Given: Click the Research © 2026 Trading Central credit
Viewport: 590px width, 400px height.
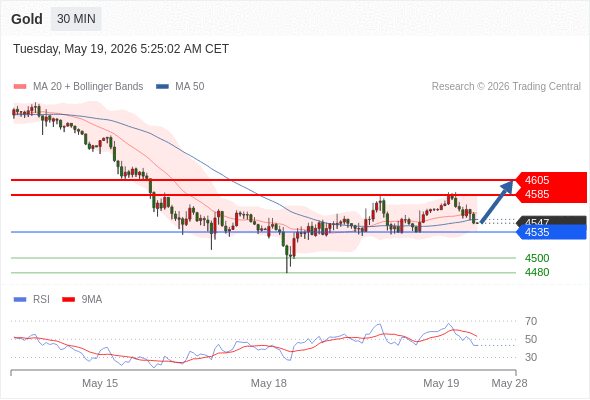Looking at the screenshot, I should [x=506, y=87].
